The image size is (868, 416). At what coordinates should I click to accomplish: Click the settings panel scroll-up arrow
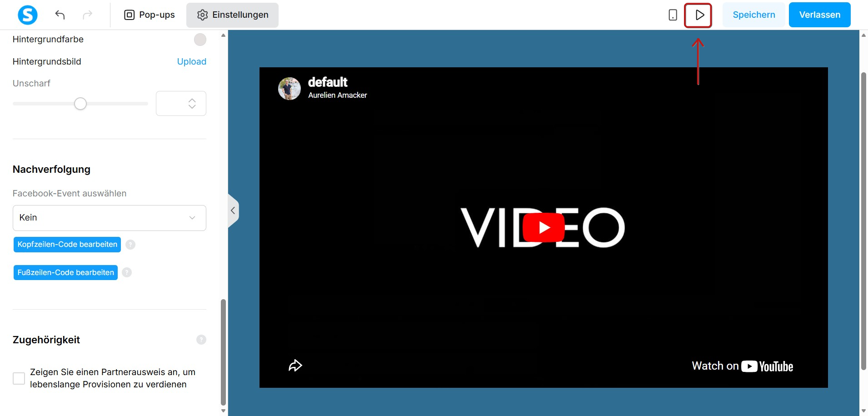[x=223, y=35]
